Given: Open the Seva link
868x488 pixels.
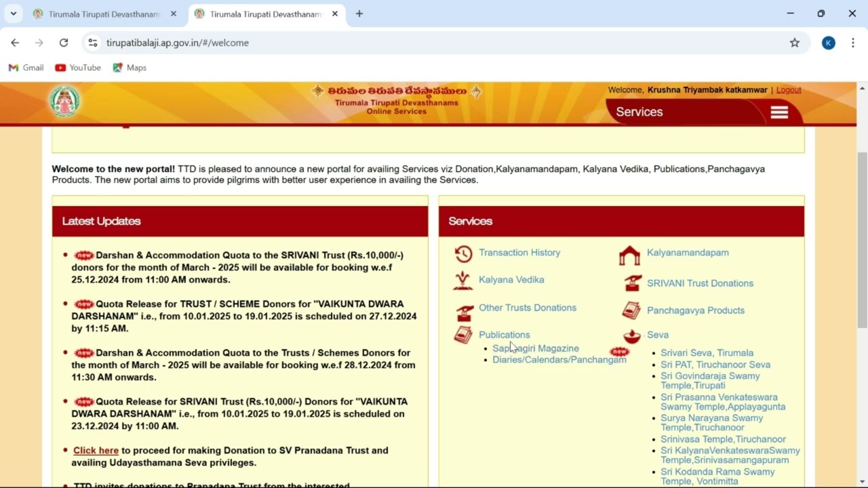Looking at the screenshot, I should (658, 335).
